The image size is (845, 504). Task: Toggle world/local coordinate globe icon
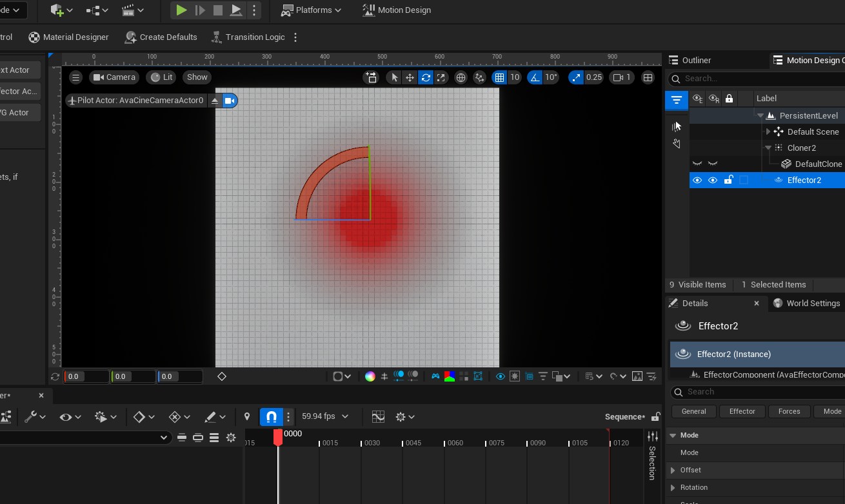tap(461, 77)
